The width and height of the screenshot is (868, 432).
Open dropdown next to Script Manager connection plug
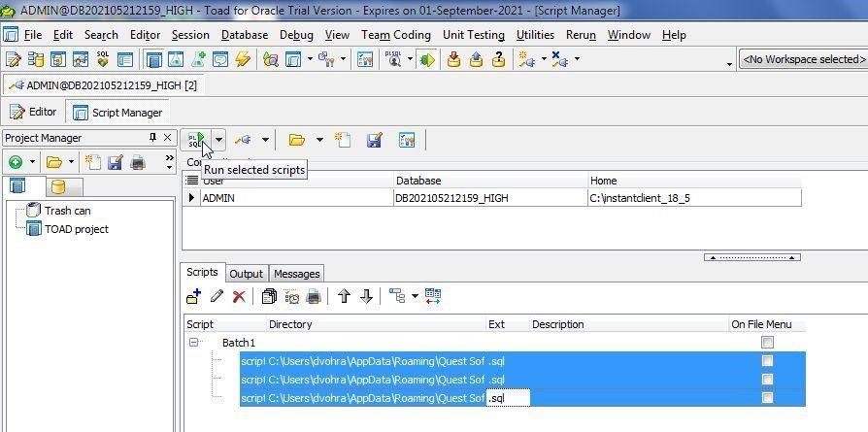tap(265, 140)
